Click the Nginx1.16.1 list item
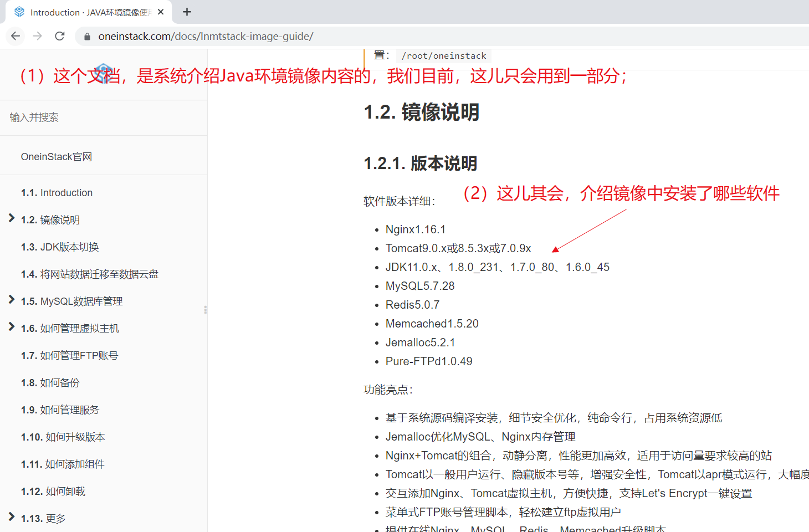 416,229
